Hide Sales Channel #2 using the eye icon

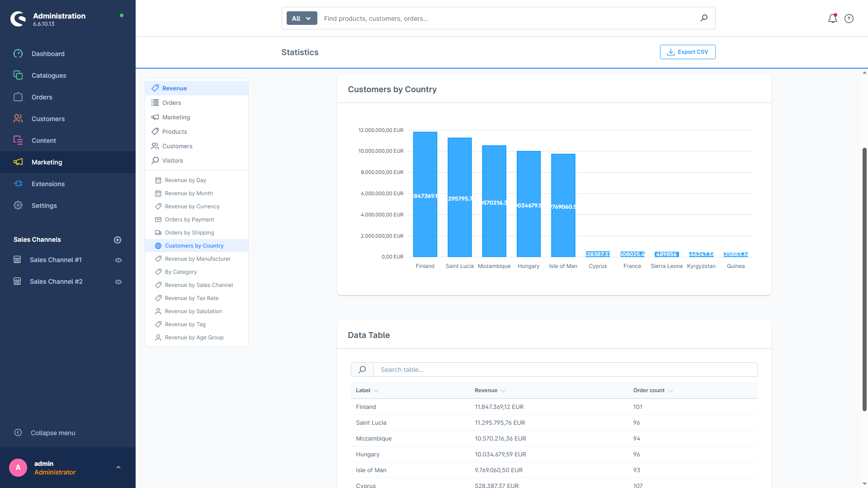point(118,282)
